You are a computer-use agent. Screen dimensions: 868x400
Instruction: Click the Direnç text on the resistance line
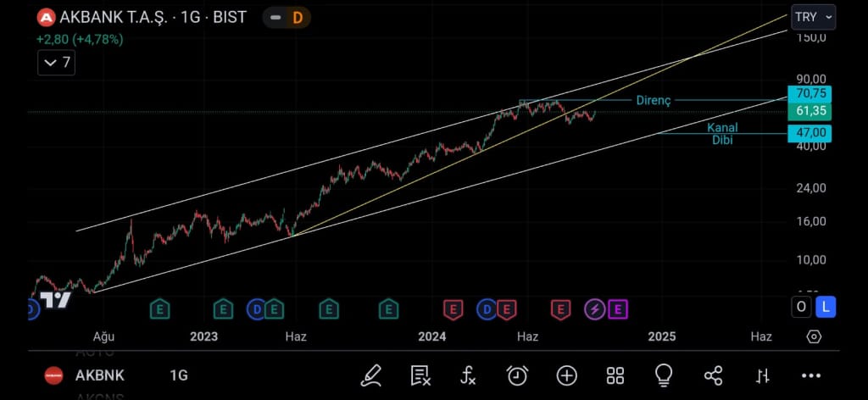[654, 101]
